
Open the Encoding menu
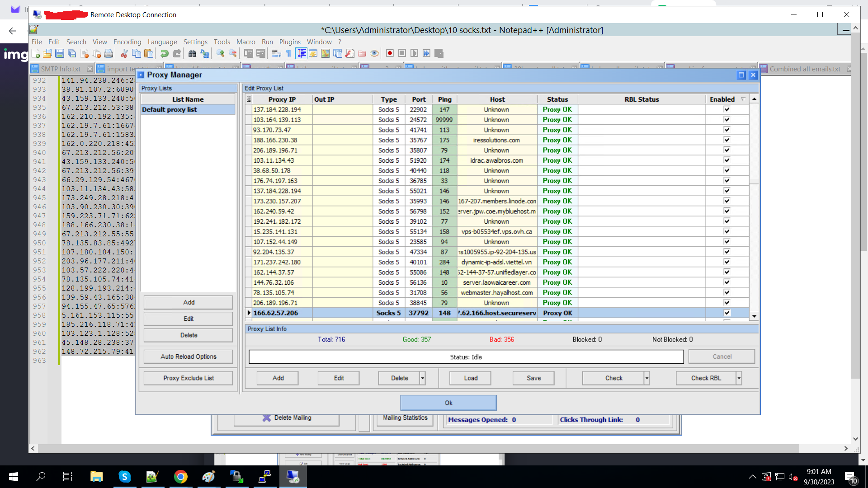coord(127,42)
